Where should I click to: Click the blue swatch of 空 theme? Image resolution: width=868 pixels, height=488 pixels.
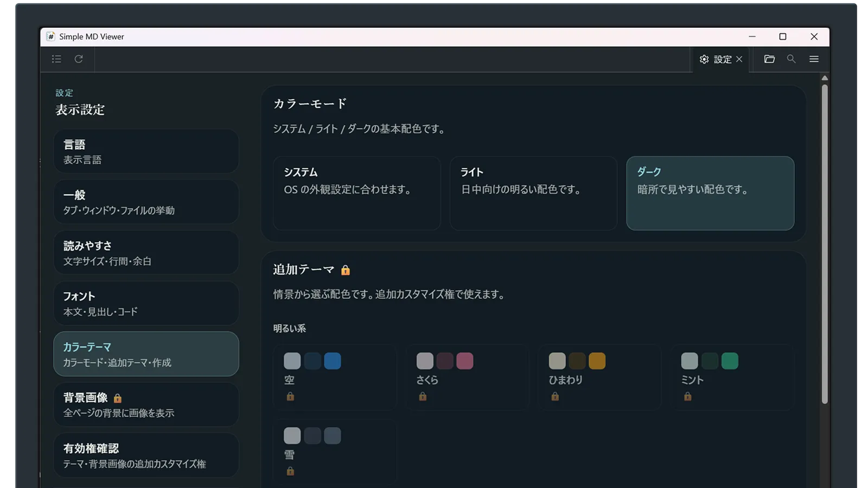[x=333, y=361]
